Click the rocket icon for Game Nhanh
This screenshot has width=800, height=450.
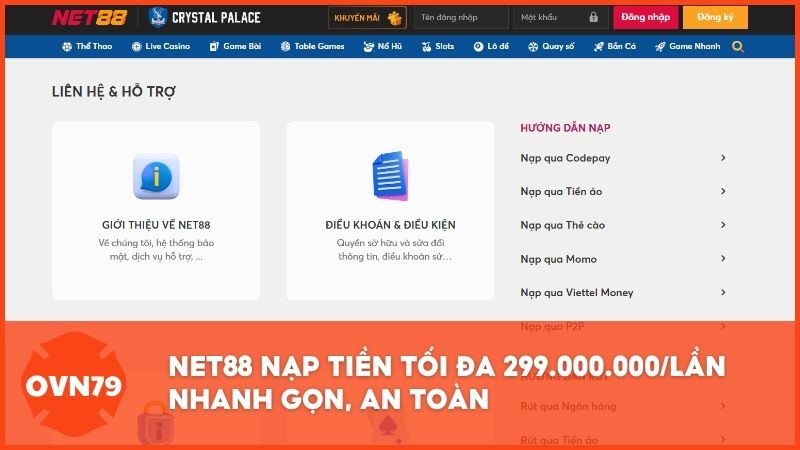tap(660, 47)
